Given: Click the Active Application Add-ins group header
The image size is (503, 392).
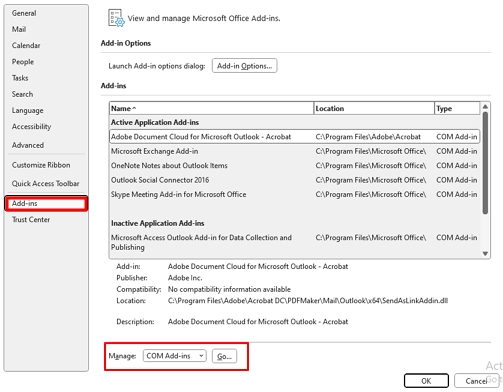Looking at the screenshot, I should (x=155, y=122).
